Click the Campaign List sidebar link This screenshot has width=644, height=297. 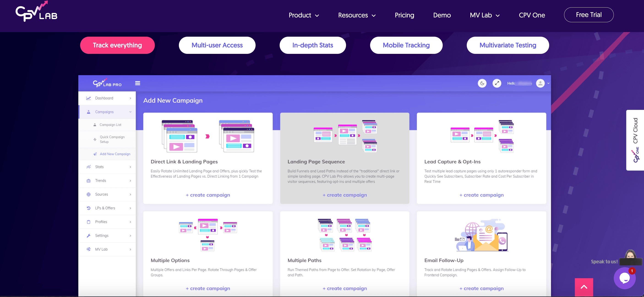(x=110, y=124)
